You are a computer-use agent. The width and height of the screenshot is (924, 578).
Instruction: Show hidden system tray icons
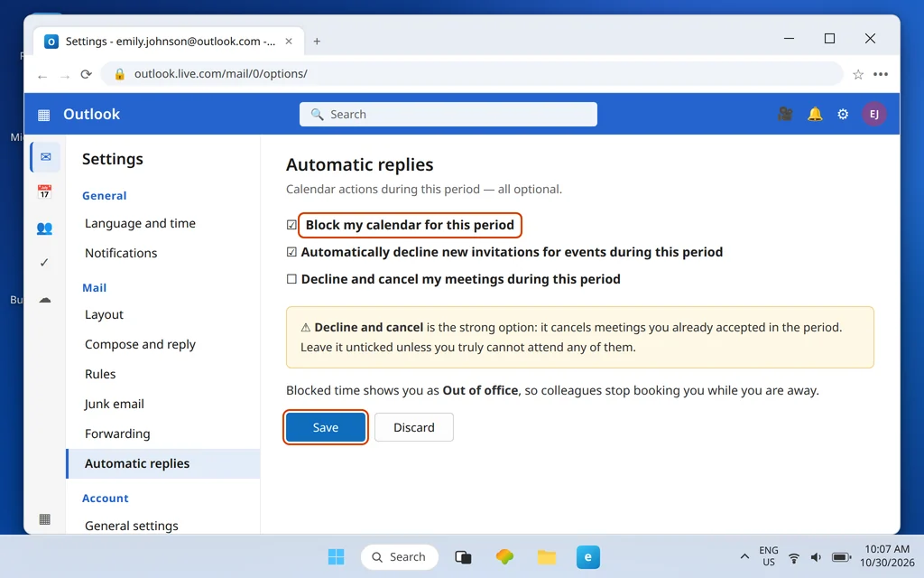pos(744,556)
